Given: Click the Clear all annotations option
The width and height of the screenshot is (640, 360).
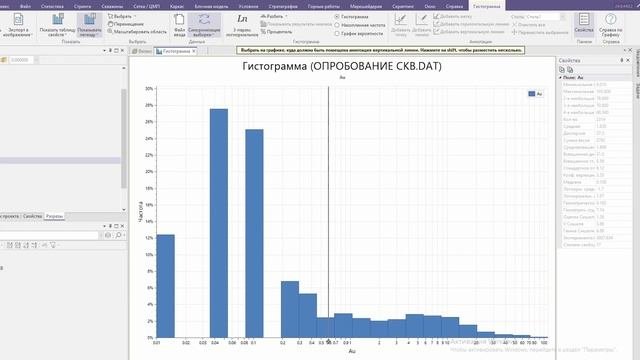Looking at the screenshot, I should click(x=529, y=24).
